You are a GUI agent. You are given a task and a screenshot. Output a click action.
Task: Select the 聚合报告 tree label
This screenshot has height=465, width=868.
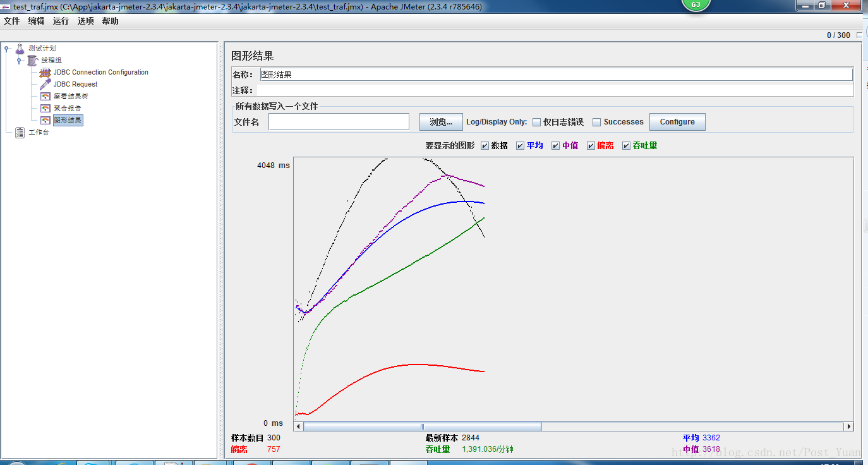68,108
